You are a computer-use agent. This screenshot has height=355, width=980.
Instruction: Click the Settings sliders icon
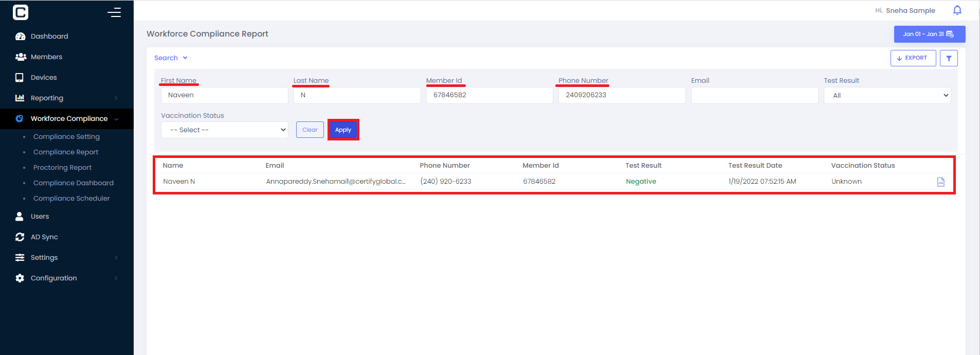pos(20,258)
